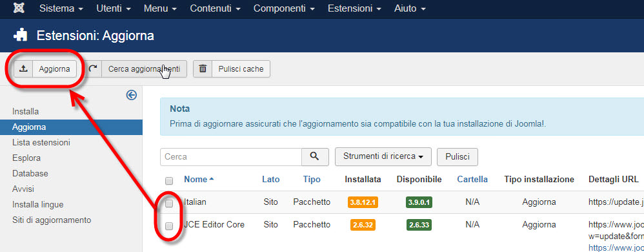Click the Pulisci filter button
Screen dimensions: 644x252
[458, 156]
